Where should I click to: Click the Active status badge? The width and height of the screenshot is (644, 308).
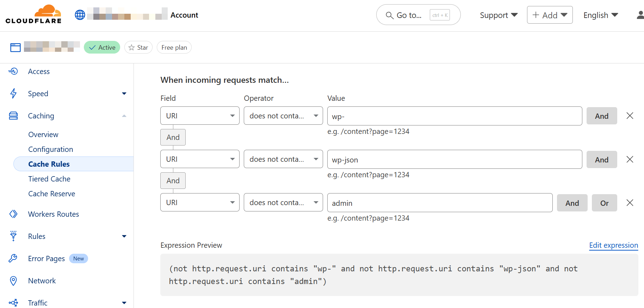point(102,47)
